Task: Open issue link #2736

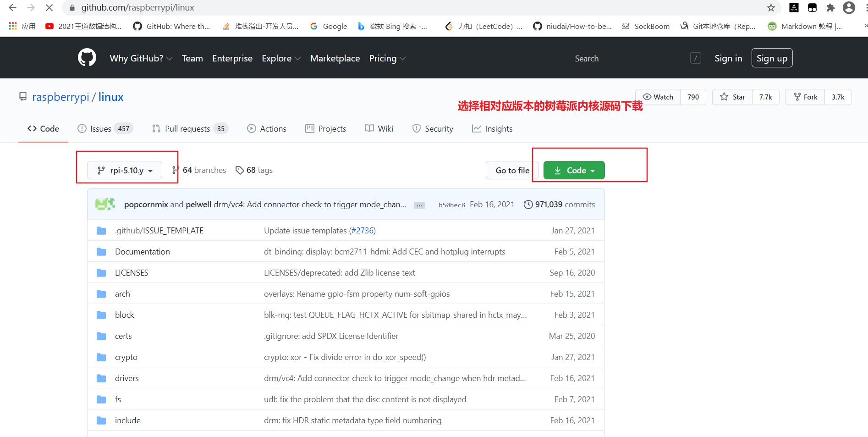Action: (x=363, y=231)
